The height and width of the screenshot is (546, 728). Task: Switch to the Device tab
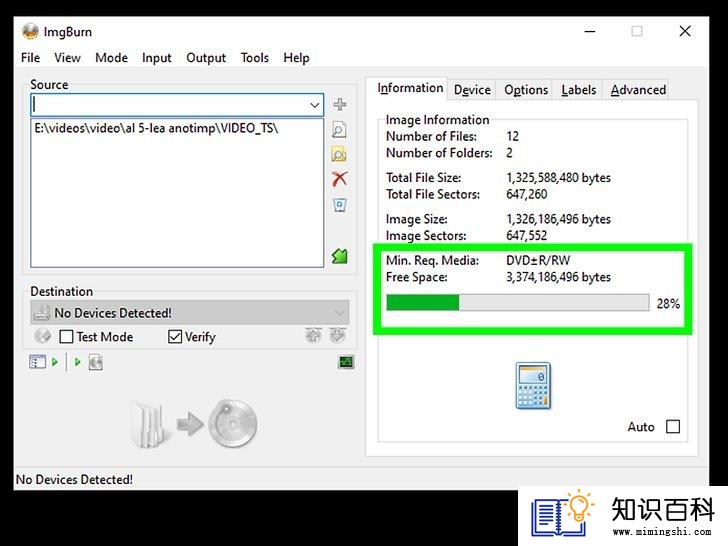[x=472, y=90]
